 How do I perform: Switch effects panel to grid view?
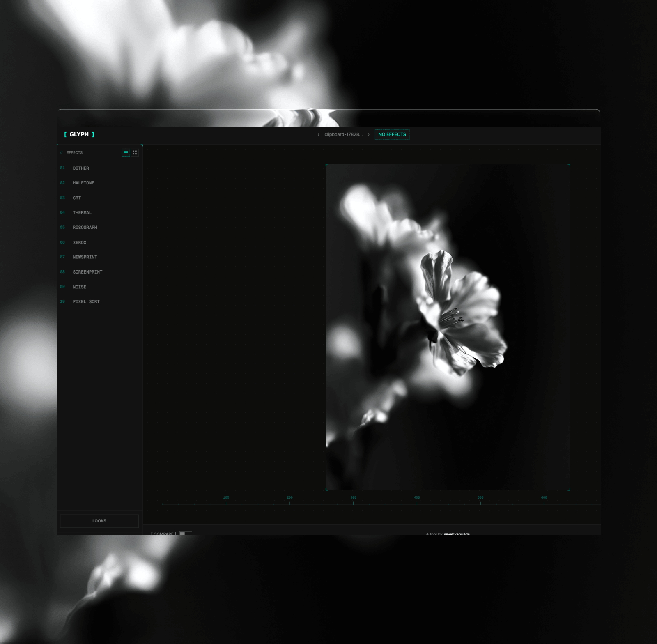(135, 152)
